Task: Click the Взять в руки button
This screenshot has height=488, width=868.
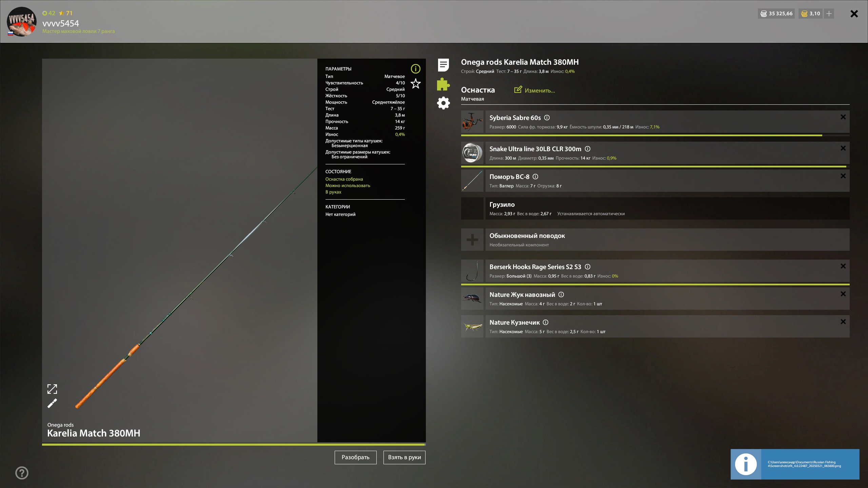Action: coord(404,457)
